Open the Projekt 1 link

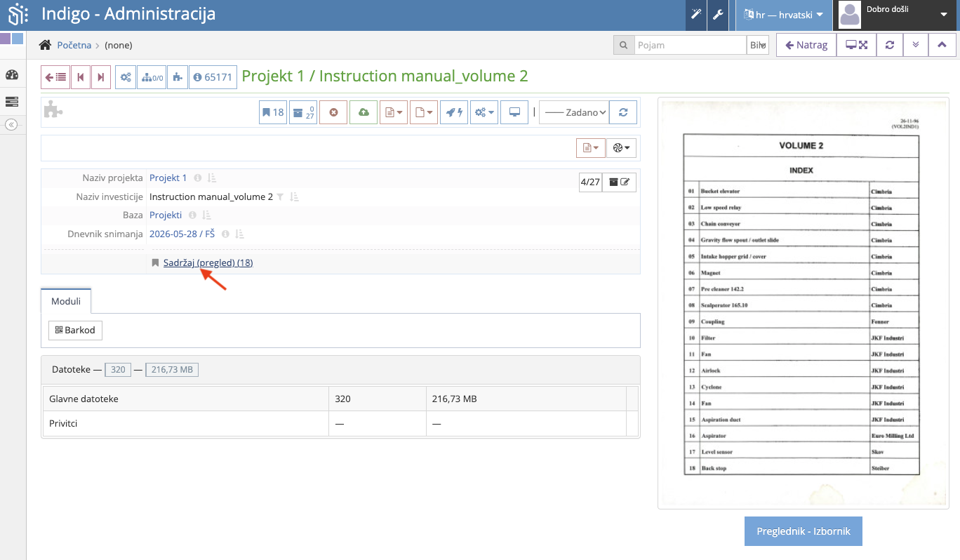click(x=168, y=178)
